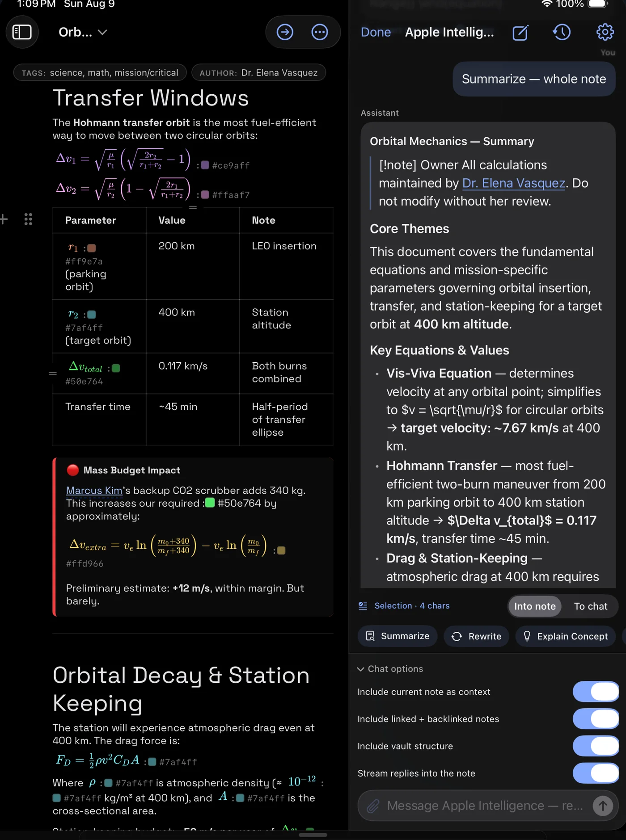The height and width of the screenshot is (840, 626).
Task: Toggle Include vault structure
Action: pos(595,746)
